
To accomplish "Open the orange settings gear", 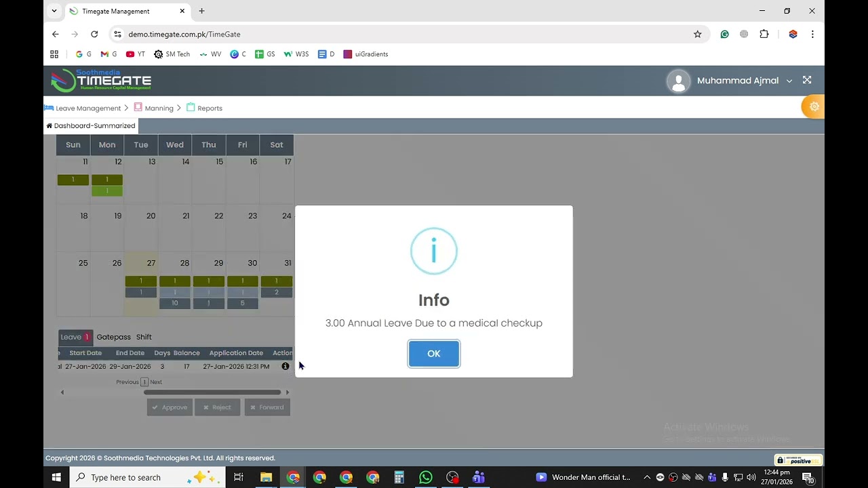I will coord(814,107).
